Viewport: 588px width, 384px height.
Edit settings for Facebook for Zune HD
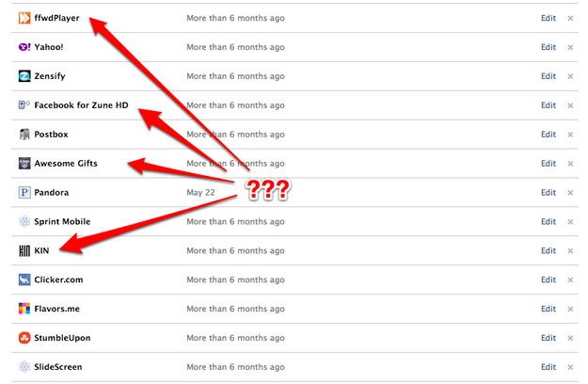[x=548, y=105]
